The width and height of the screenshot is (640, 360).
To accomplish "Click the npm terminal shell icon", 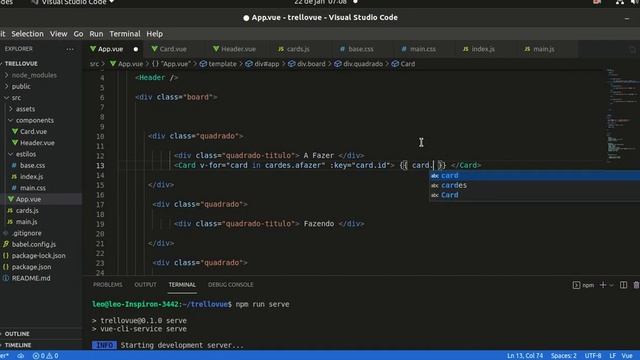I will coord(576,285).
